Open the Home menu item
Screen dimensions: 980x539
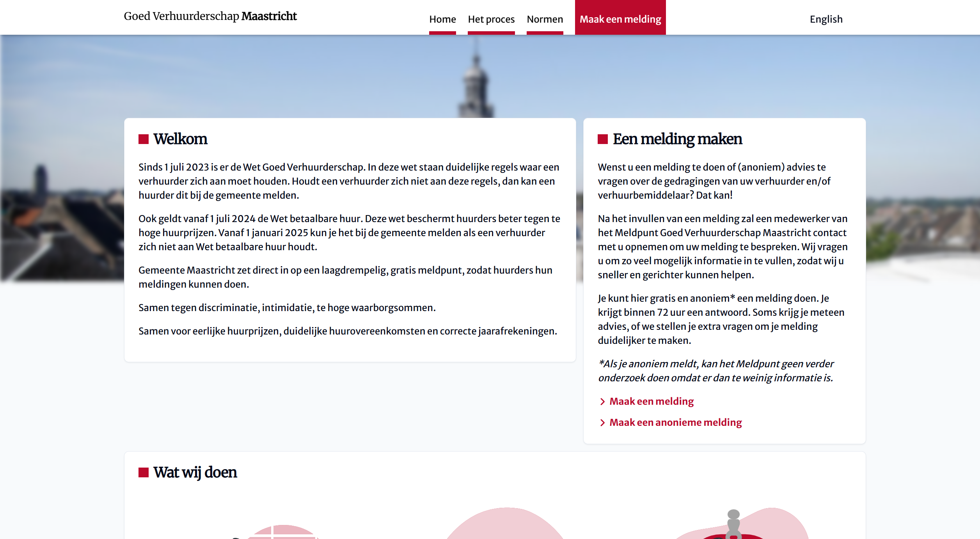[442, 19]
